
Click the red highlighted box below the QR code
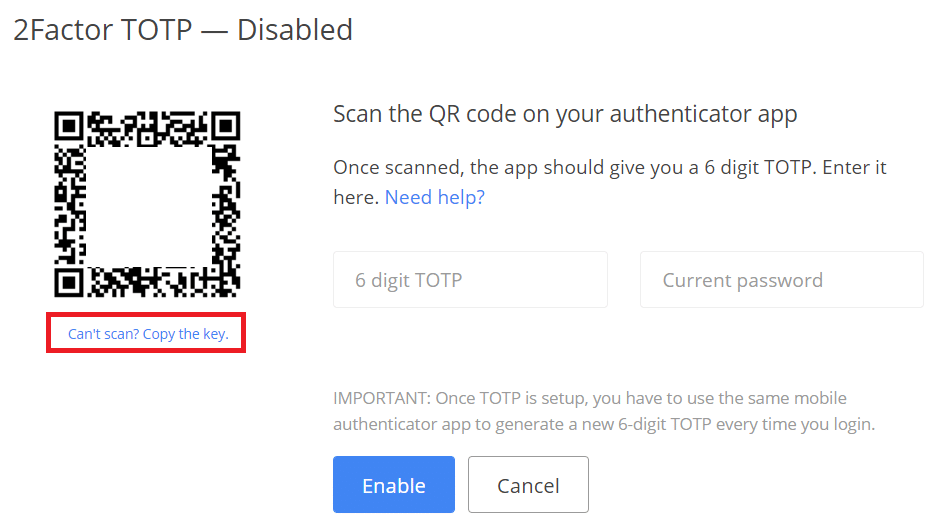146,332
